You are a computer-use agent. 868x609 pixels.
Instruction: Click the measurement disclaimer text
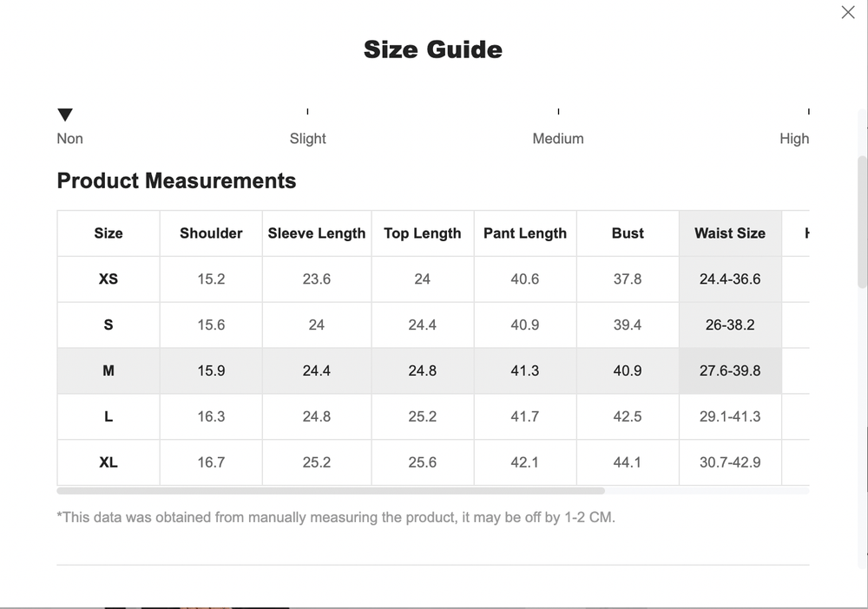334,516
